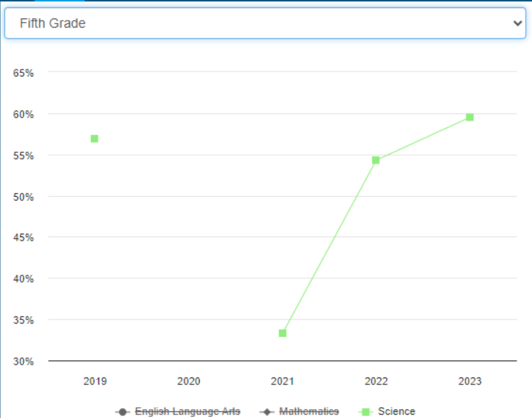The width and height of the screenshot is (532, 418).
Task: Show the English Language Arts series via legend text
Action: pos(187,412)
